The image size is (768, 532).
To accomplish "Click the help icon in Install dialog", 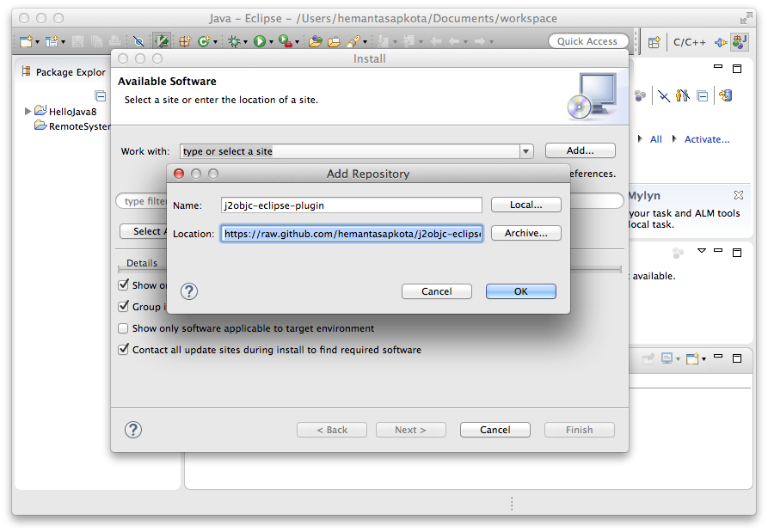I will click(133, 430).
